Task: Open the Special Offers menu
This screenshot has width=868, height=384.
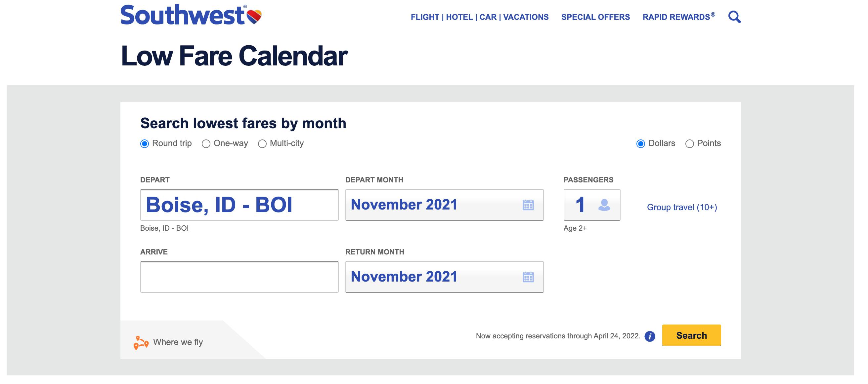Action: coord(595,17)
